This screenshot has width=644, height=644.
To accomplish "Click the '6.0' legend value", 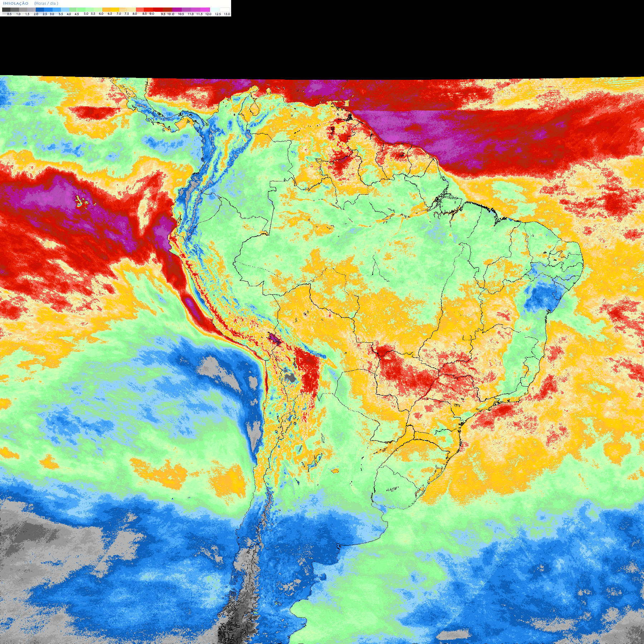I will click(101, 14).
